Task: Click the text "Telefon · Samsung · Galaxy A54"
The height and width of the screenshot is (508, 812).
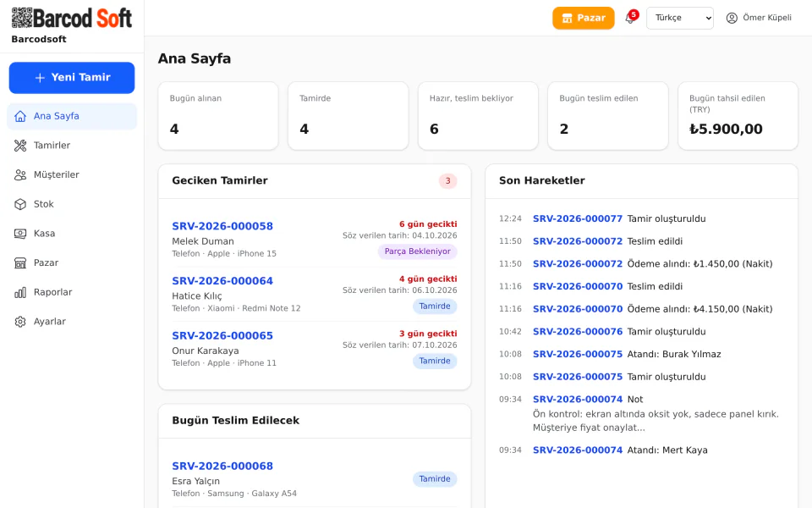Action: [234, 494]
